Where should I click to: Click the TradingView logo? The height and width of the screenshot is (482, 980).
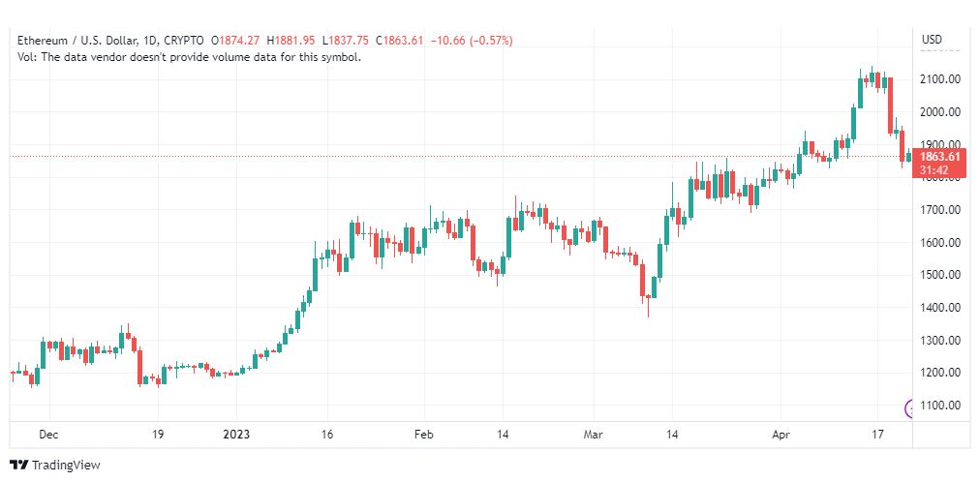point(55,465)
